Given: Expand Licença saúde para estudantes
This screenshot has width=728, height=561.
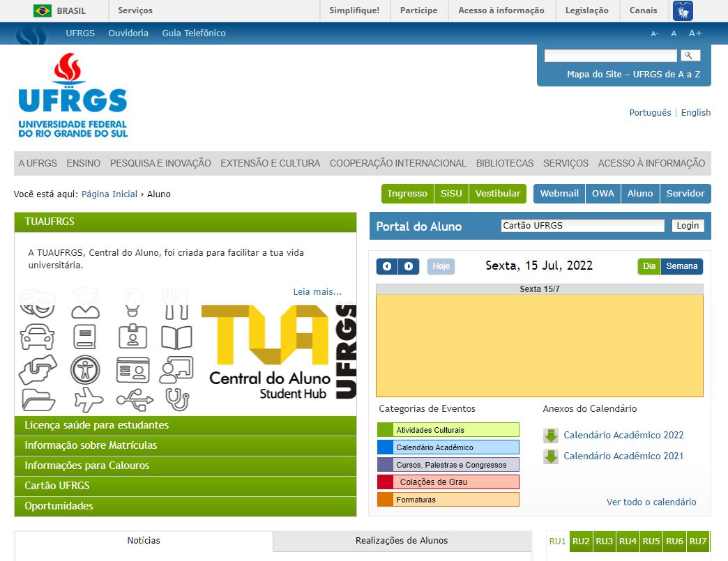Looking at the screenshot, I should click(185, 426).
